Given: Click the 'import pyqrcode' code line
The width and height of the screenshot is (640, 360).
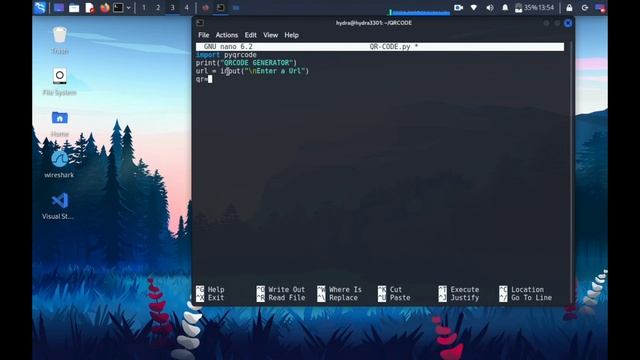Looking at the screenshot, I should point(226,55).
